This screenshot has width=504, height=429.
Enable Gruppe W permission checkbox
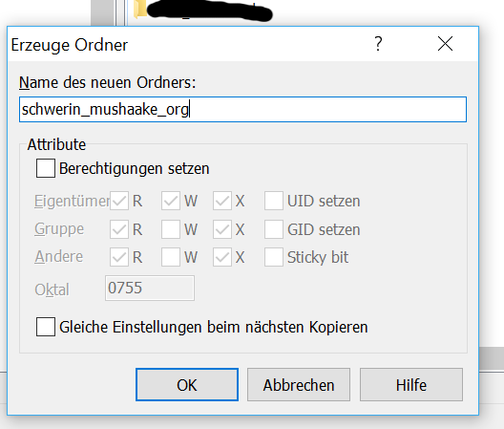click(171, 229)
